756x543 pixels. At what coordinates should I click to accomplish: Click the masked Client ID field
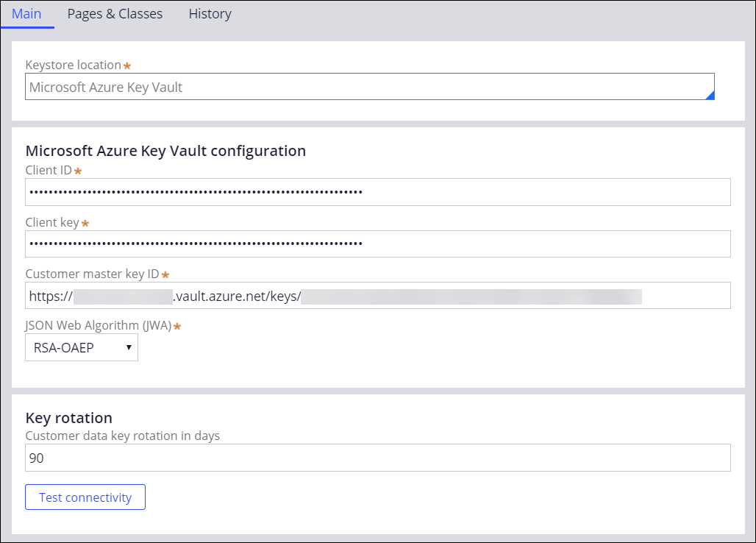point(377,192)
